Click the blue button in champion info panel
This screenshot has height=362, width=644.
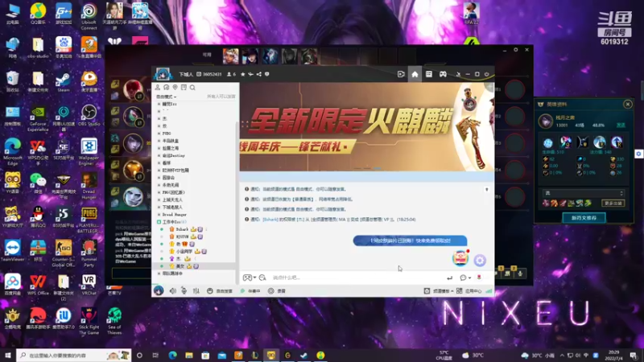(x=584, y=217)
